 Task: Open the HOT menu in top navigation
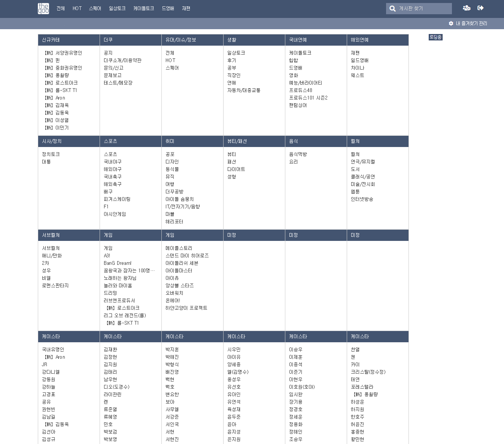click(x=77, y=8)
